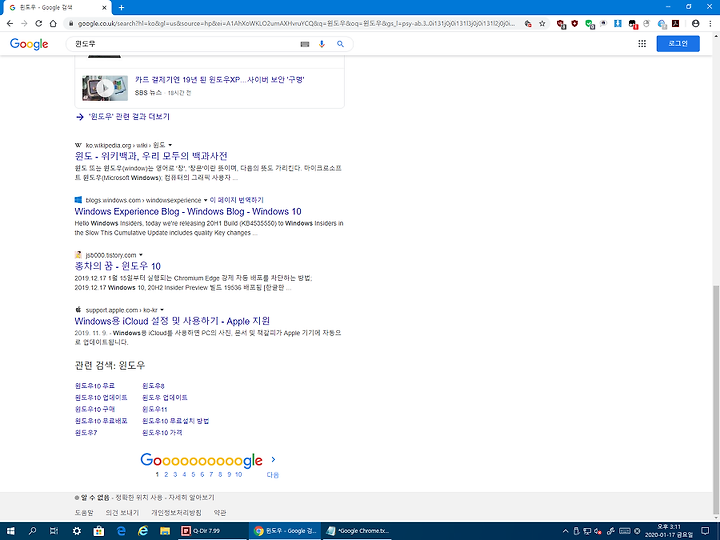Click 이 페이지 번역하기 link
720x540 pixels.
pyautogui.click(x=236, y=200)
